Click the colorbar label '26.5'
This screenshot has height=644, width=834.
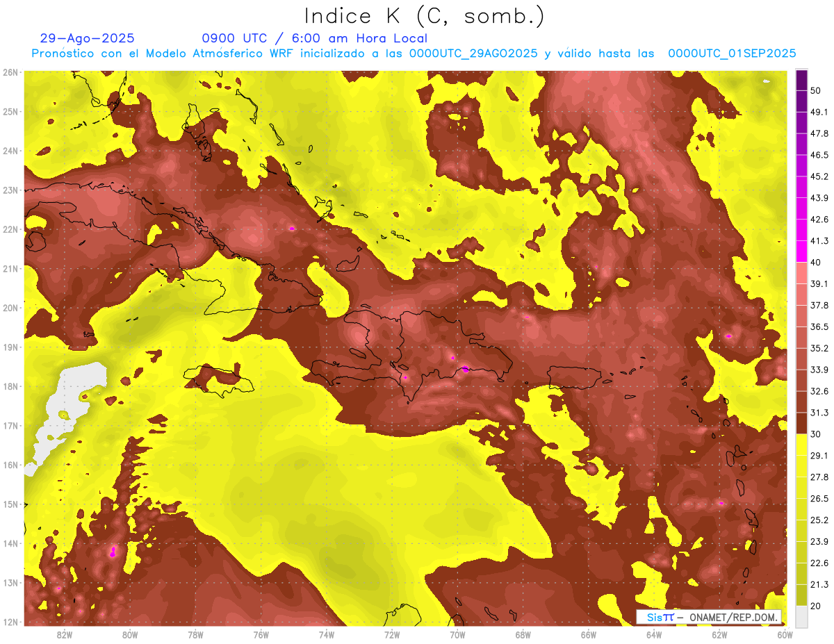[x=819, y=499]
